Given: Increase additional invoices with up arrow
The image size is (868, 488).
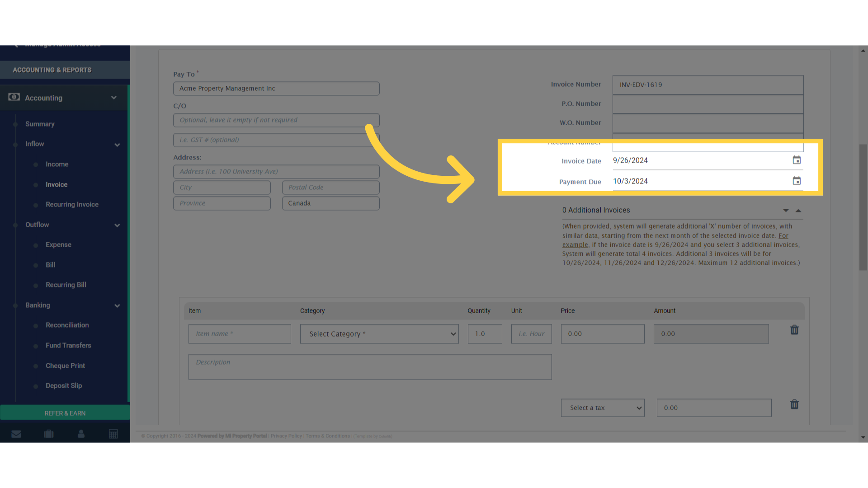Looking at the screenshot, I should pos(798,211).
